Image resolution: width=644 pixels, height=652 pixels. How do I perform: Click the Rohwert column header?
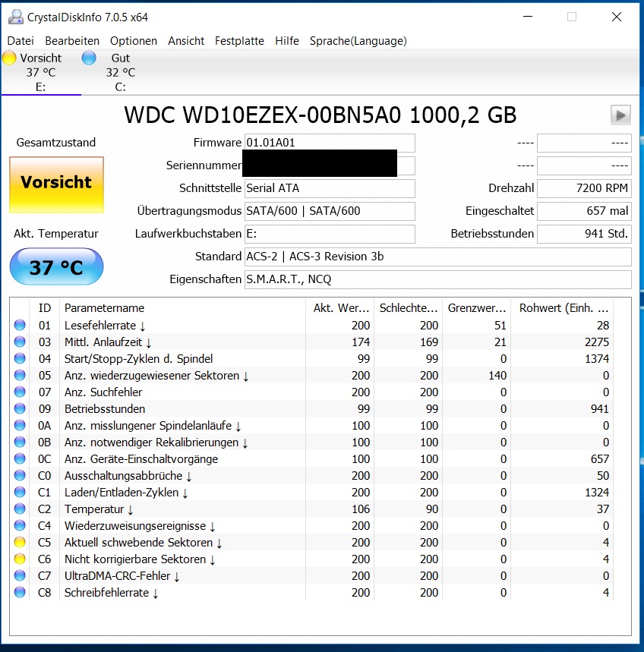(563, 308)
